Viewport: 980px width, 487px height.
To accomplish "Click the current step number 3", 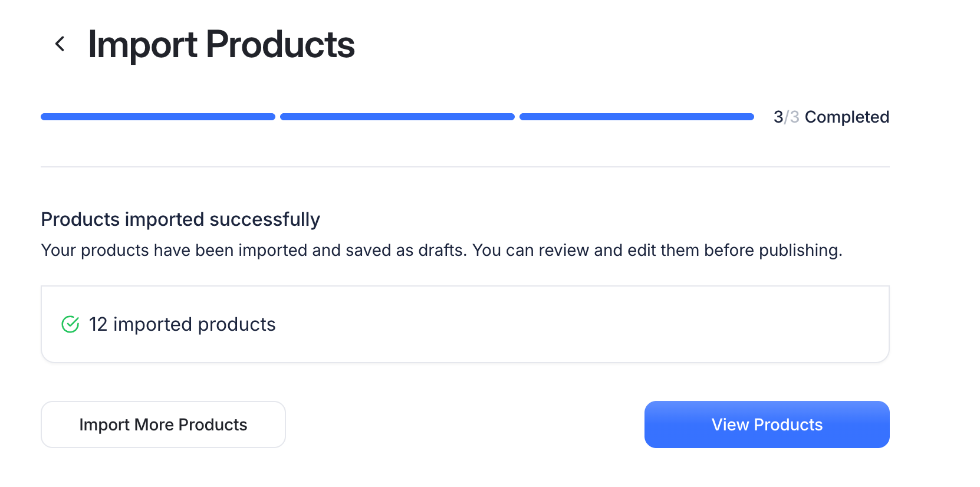I will click(x=778, y=117).
